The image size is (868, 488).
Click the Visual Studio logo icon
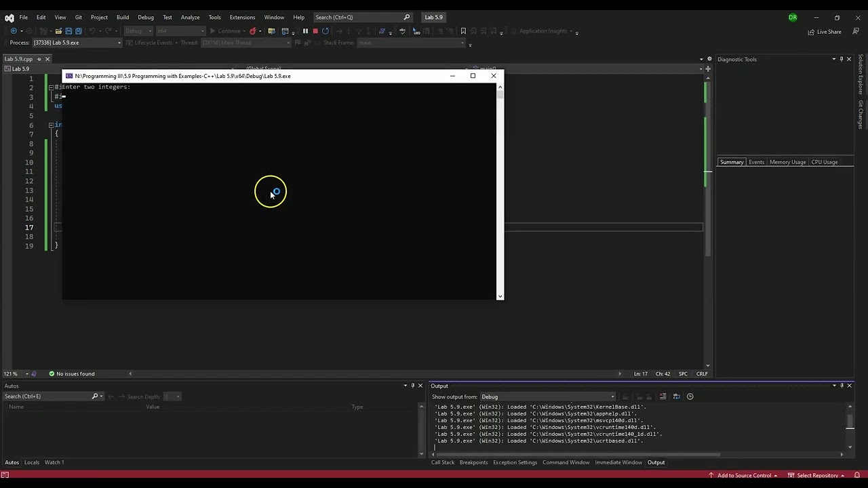point(9,18)
